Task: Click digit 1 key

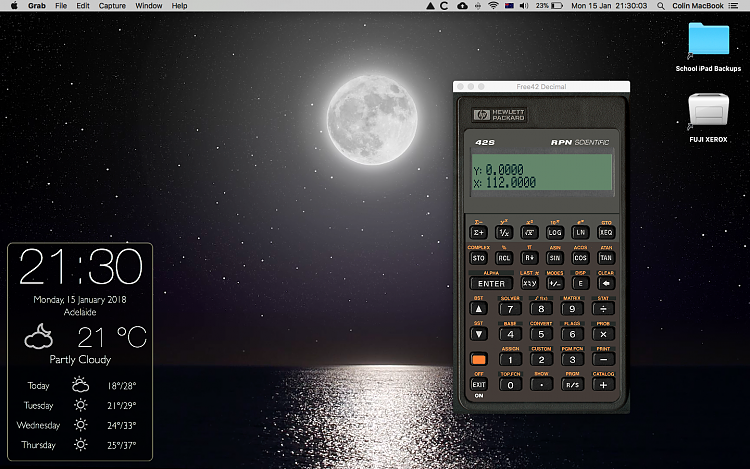Action: pyautogui.click(x=510, y=360)
